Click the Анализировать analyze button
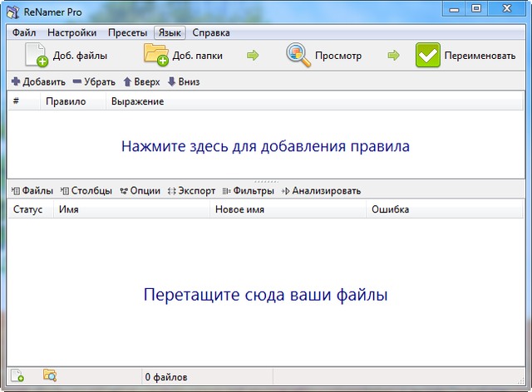 click(x=321, y=191)
